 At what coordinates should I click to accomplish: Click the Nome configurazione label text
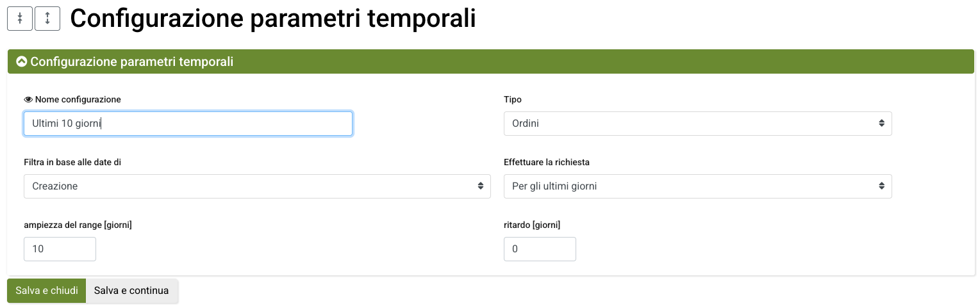pos(78,100)
